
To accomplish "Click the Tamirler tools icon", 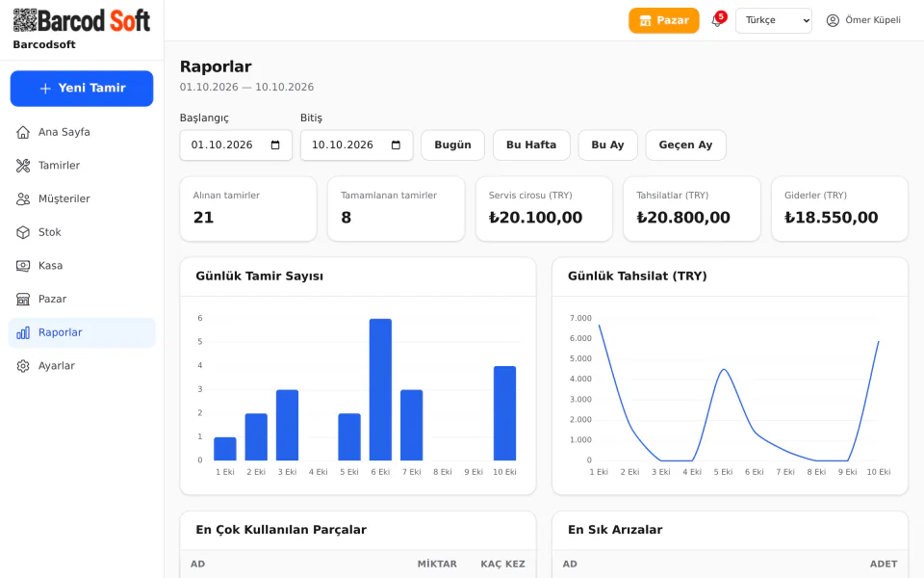I will point(23,166).
